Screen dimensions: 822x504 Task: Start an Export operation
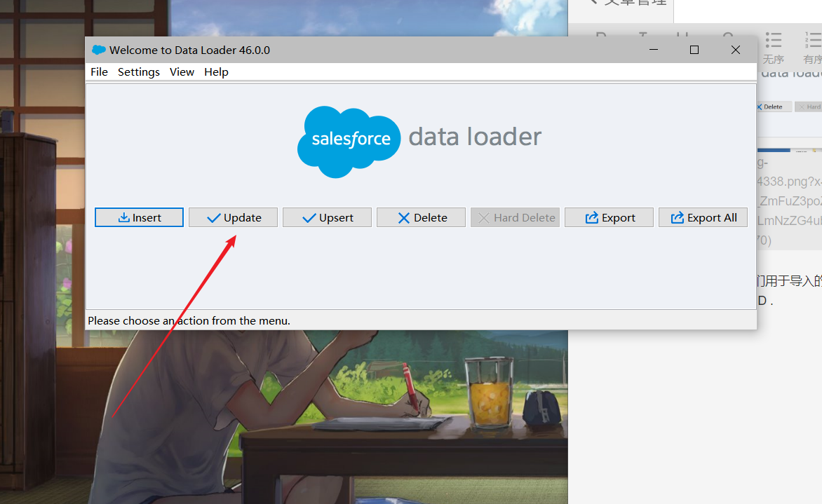click(x=609, y=217)
